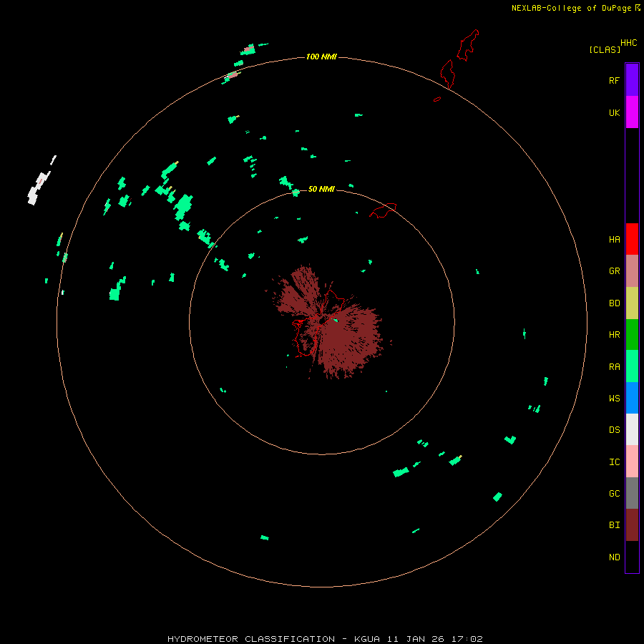Click the 50 NMI range ring label
Image resolution: width=644 pixels, height=644 pixels.
point(321,189)
